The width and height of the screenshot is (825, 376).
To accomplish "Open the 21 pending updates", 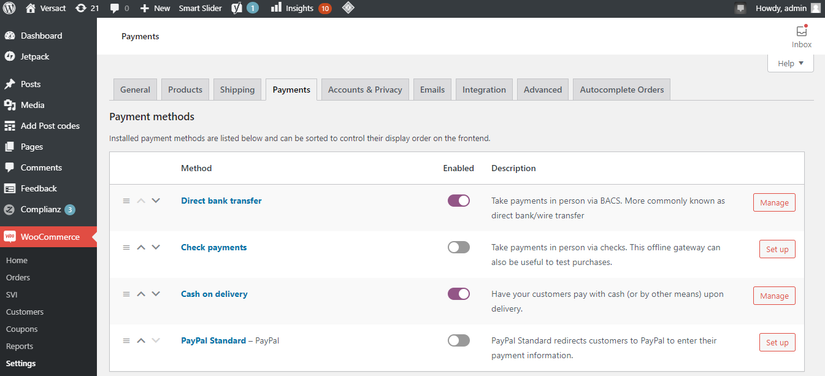I will pos(87,8).
